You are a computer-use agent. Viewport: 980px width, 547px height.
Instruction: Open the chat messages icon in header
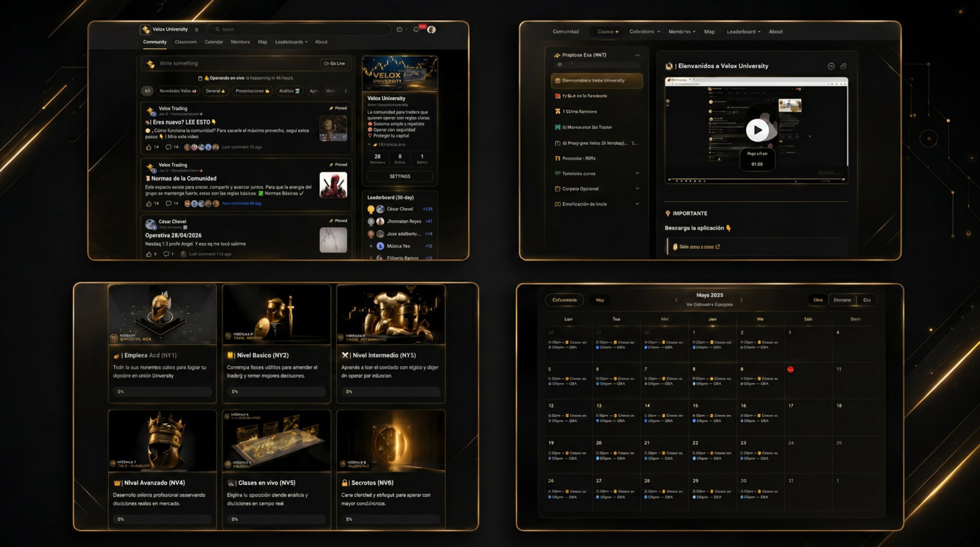(x=399, y=30)
